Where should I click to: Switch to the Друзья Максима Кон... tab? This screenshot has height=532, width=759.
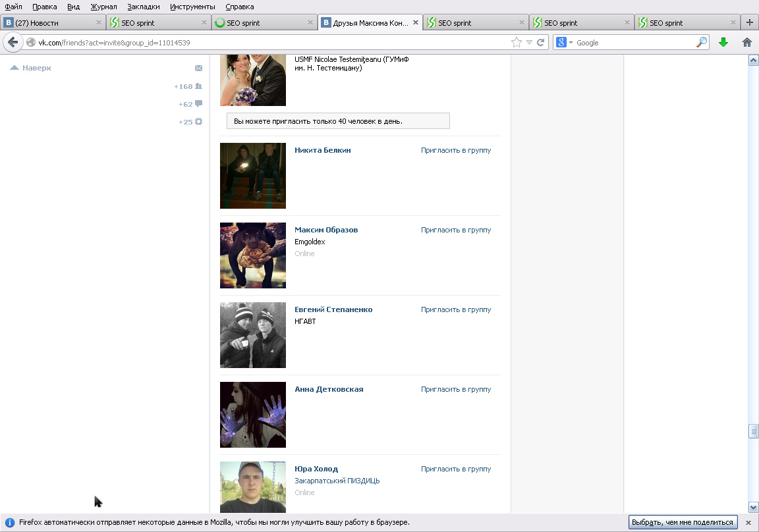pyautogui.click(x=370, y=23)
